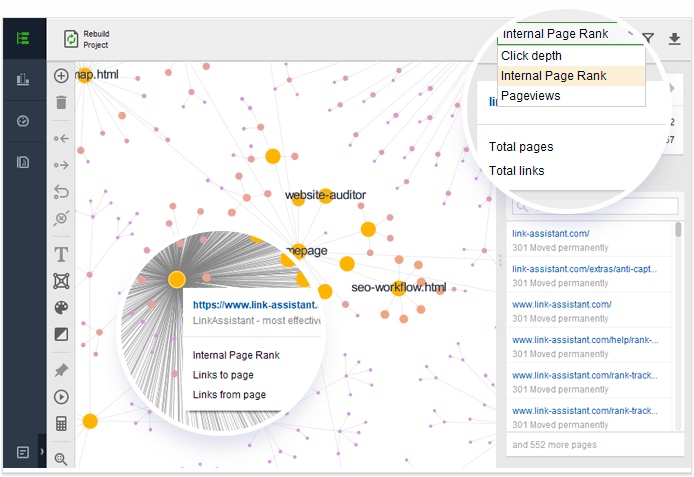Open the color palette tool
The width and height of the screenshot is (694, 477).
tap(61, 308)
